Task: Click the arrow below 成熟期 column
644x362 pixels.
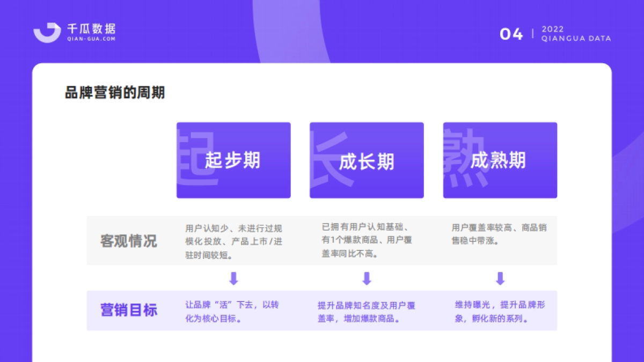Action: coord(500,278)
